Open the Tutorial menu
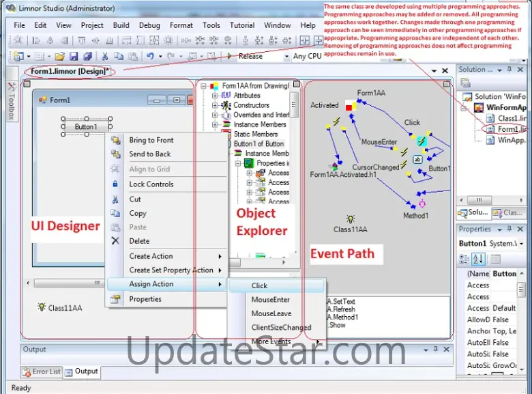 click(x=242, y=25)
